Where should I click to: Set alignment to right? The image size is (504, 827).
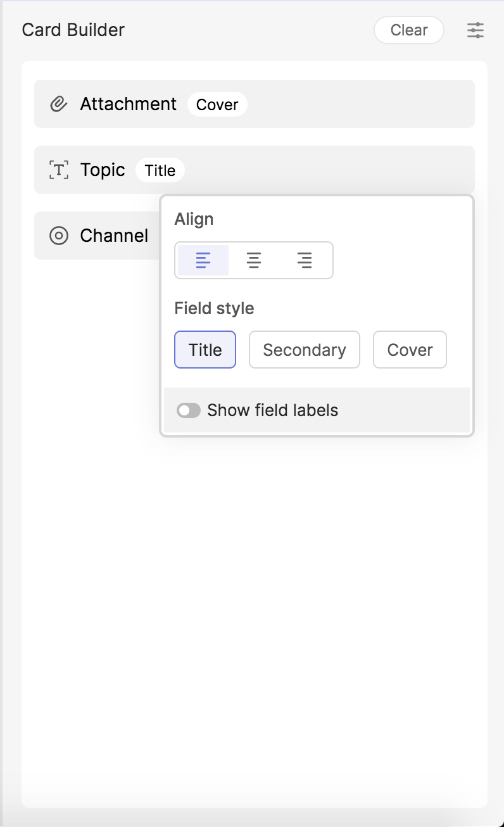click(x=305, y=260)
